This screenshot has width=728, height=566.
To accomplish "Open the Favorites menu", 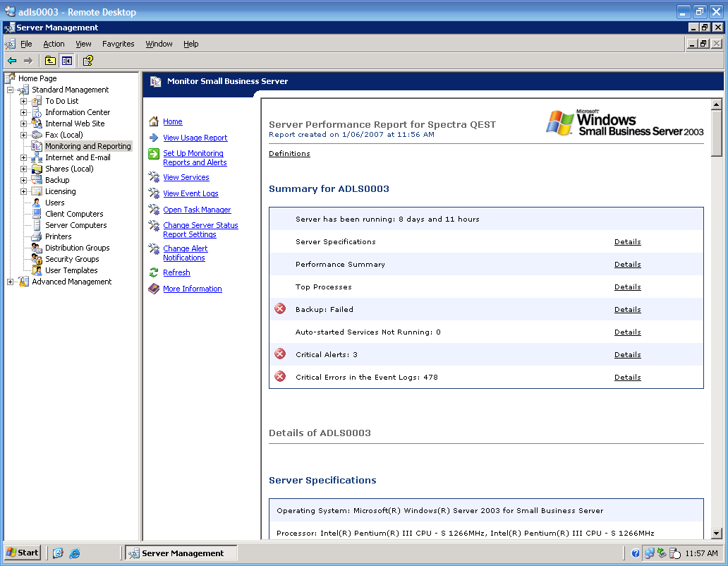I will click(x=118, y=44).
